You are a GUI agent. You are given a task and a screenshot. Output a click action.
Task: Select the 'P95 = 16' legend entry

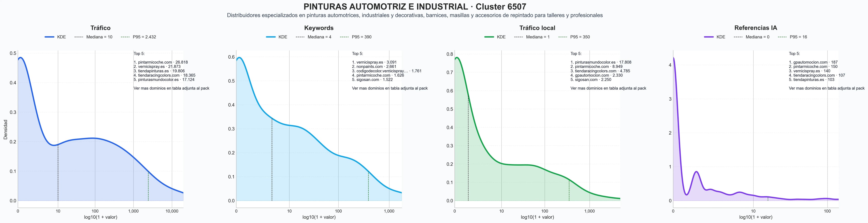click(793, 37)
